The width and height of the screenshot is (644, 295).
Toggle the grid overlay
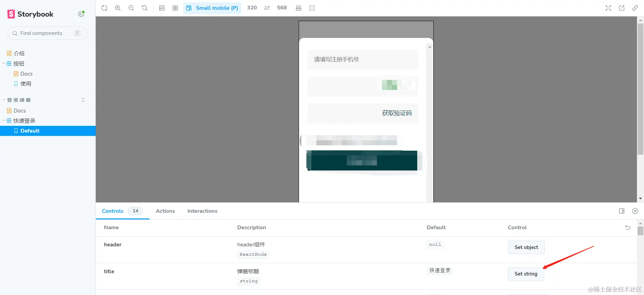[175, 8]
